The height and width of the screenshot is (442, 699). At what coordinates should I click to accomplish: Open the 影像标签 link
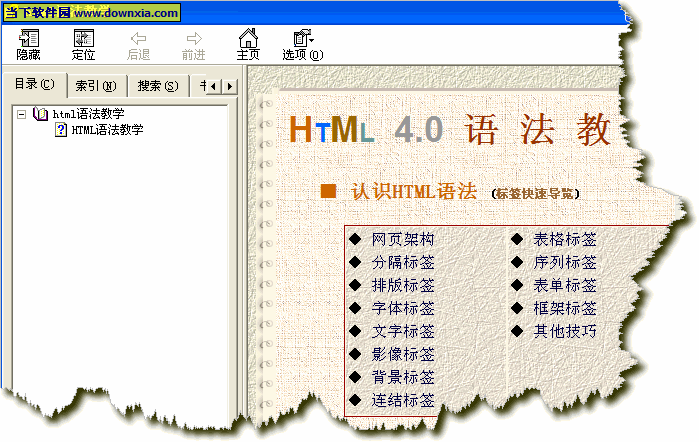[x=403, y=355]
